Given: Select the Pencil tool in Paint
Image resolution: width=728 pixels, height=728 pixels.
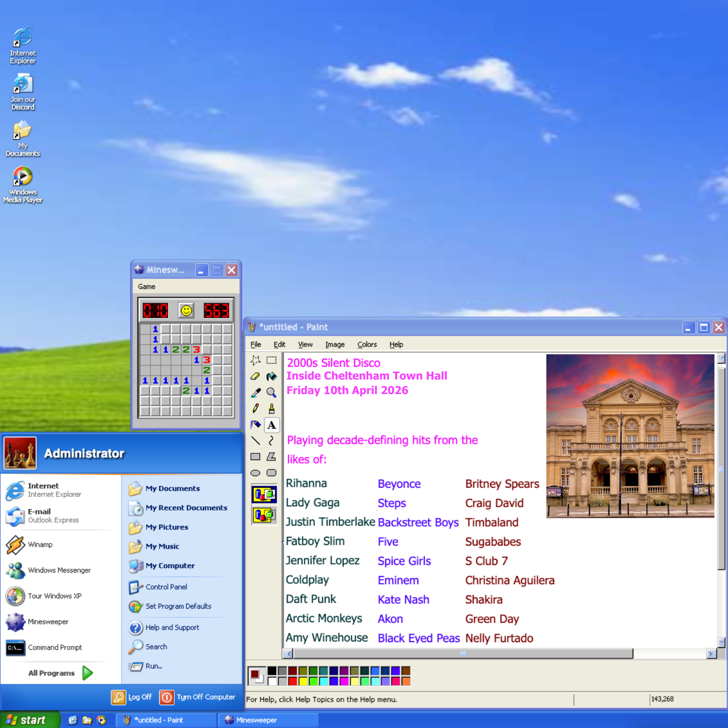Looking at the screenshot, I should pos(256,409).
